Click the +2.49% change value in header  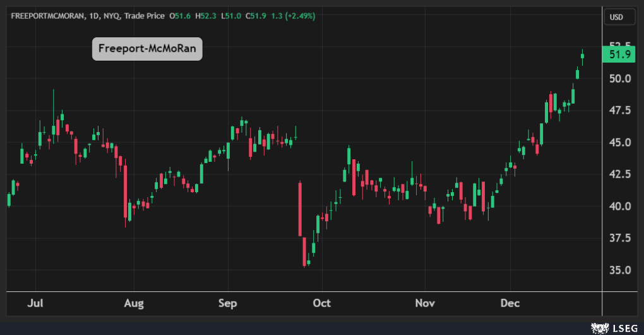point(301,15)
